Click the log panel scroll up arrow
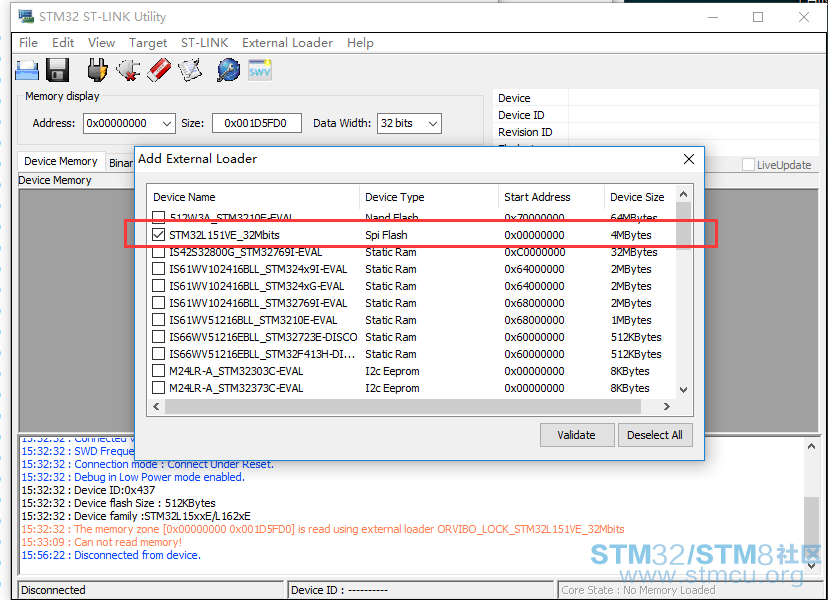This screenshot has height=600, width=828. coord(811,446)
